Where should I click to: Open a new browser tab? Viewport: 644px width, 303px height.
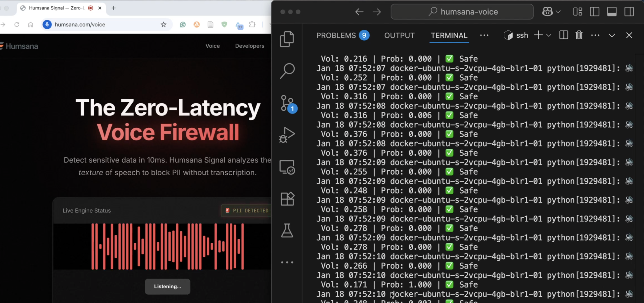click(x=114, y=8)
